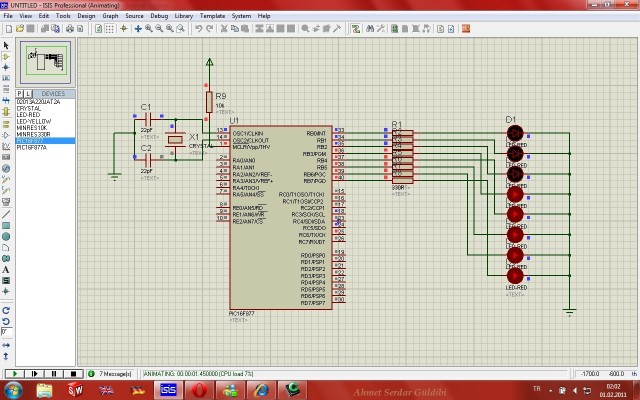640x400 pixels.
Task: Select the 2D Line graphics tool
Action: [6, 214]
